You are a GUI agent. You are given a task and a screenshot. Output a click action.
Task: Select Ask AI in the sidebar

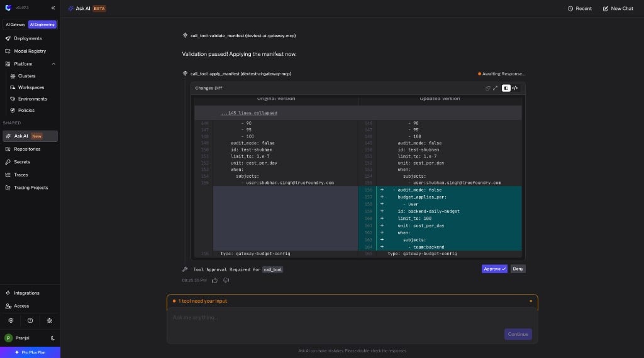(x=30, y=136)
